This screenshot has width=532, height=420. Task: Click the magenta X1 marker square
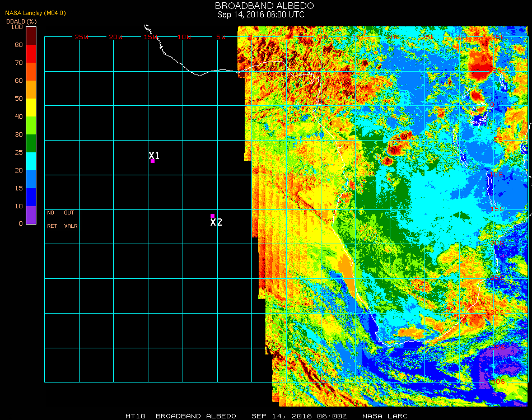click(152, 161)
